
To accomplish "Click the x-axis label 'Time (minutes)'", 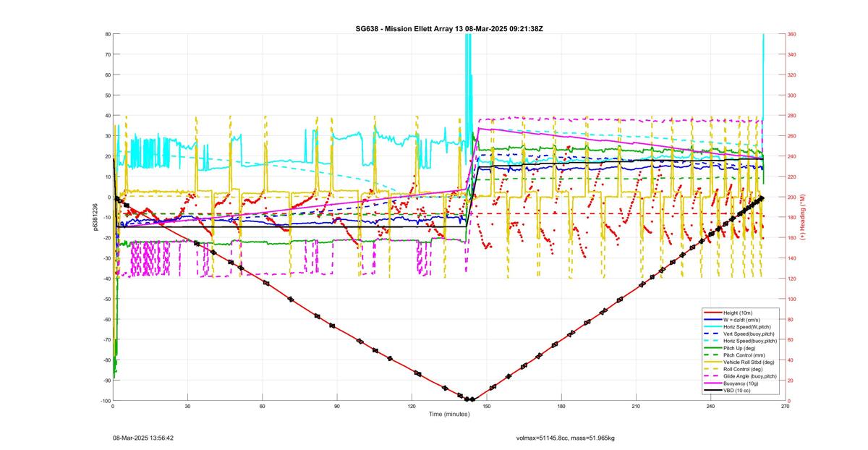I will [448, 414].
